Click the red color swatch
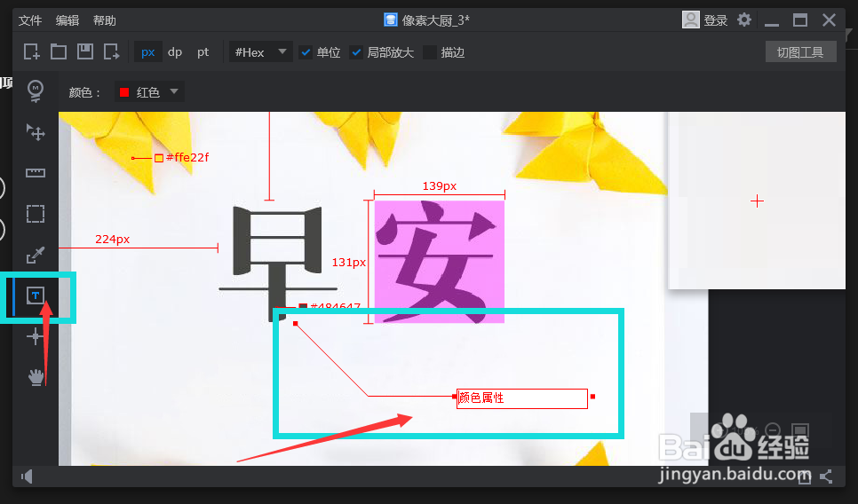This screenshot has height=504, width=858. click(124, 91)
